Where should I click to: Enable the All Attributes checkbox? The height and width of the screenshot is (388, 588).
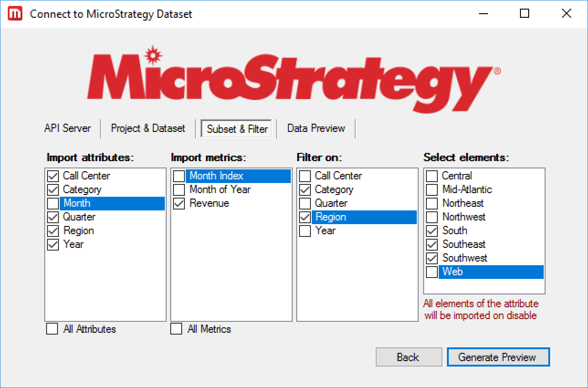coord(52,329)
